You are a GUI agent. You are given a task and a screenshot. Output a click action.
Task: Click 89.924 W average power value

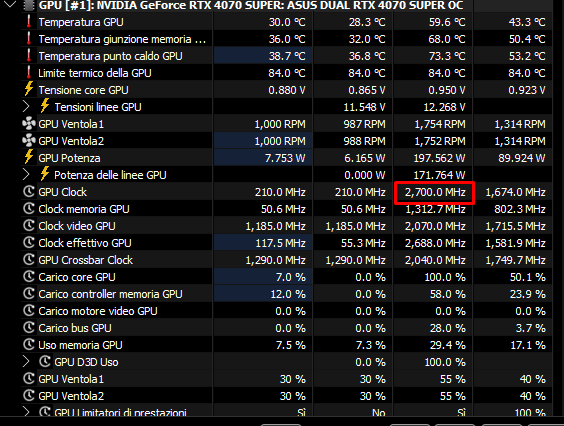point(522,158)
